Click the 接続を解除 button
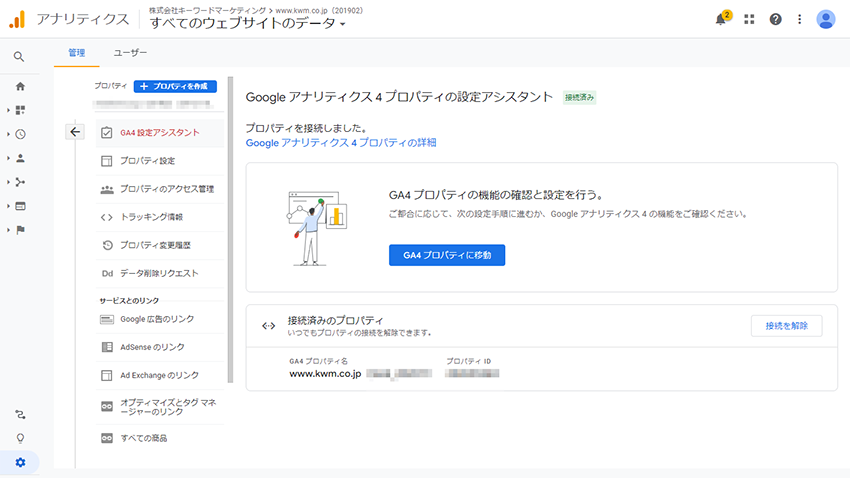 786,326
